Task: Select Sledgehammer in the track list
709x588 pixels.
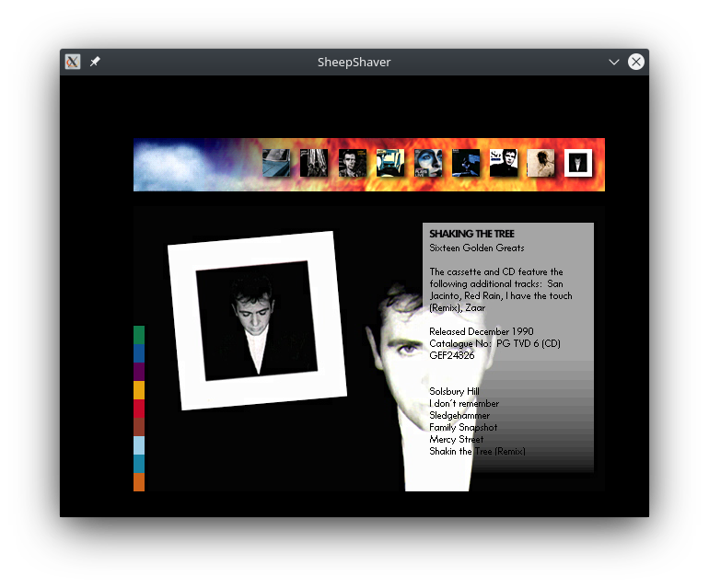Action: coord(459,416)
